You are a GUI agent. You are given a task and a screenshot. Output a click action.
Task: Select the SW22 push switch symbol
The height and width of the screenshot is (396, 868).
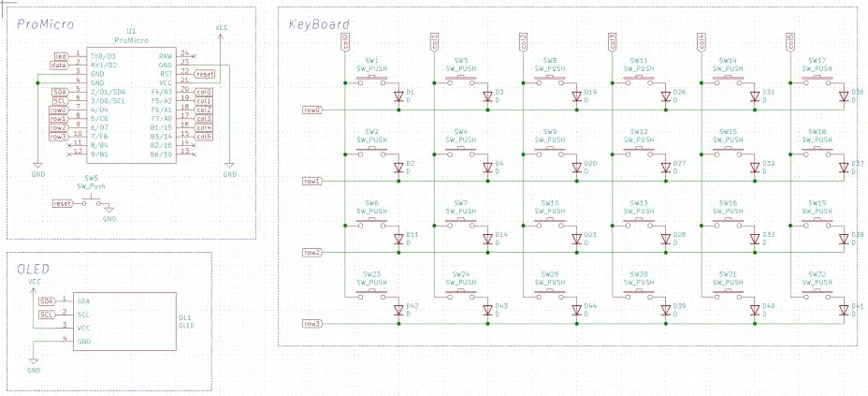pos(817,294)
